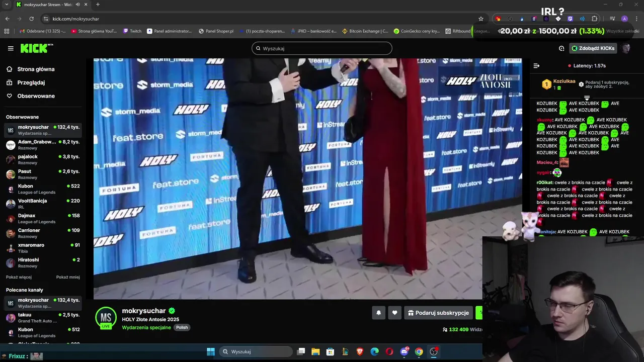Image resolution: width=644 pixels, height=362 pixels.
Task: Open Microsoft Store from taskbar
Action: coord(330,351)
